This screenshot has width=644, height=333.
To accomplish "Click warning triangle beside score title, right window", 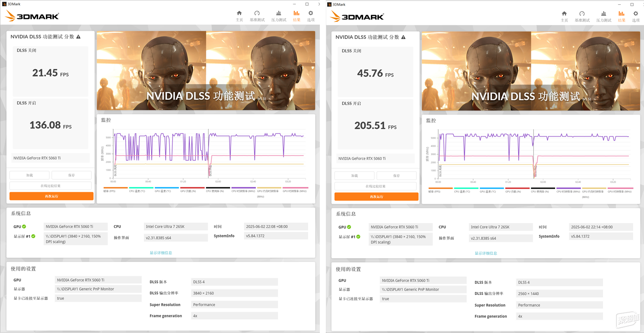I will click(404, 37).
